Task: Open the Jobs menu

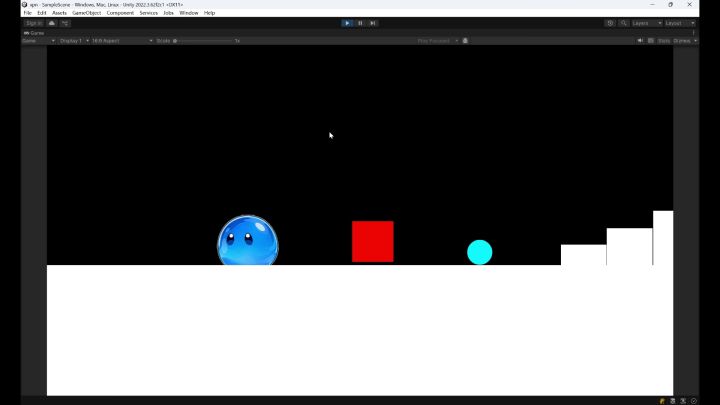Action: click(x=169, y=13)
